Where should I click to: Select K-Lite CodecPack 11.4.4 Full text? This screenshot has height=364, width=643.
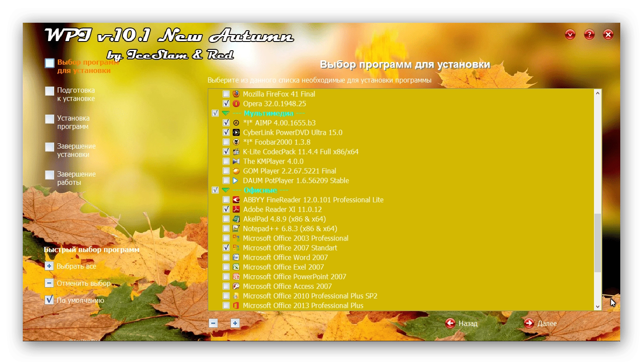pyautogui.click(x=301, y=152)
